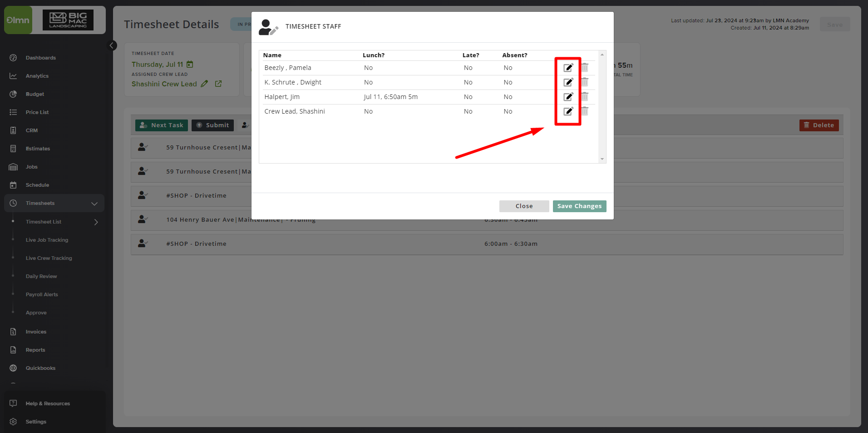Image resolution: width=868 pixels, height=433 pixels.
Task: Expand the Timesheet List arrow
Action: [96, 222]
